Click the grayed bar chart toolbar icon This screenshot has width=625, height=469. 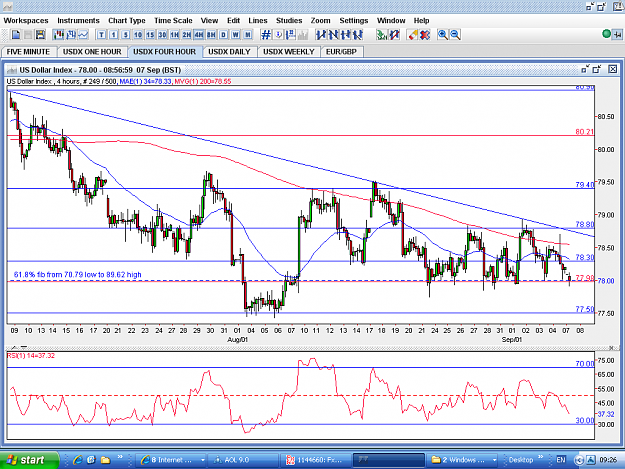click(303, 35)
